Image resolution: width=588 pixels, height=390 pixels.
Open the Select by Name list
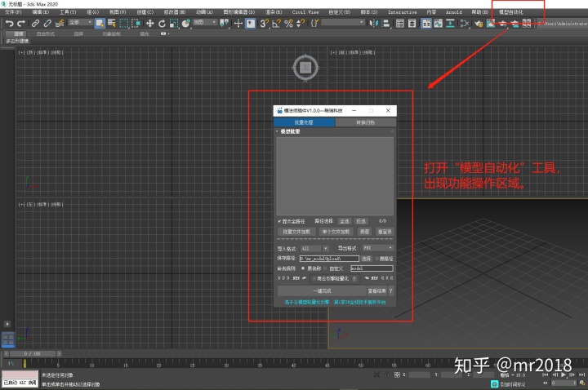[x=112, y=24]
